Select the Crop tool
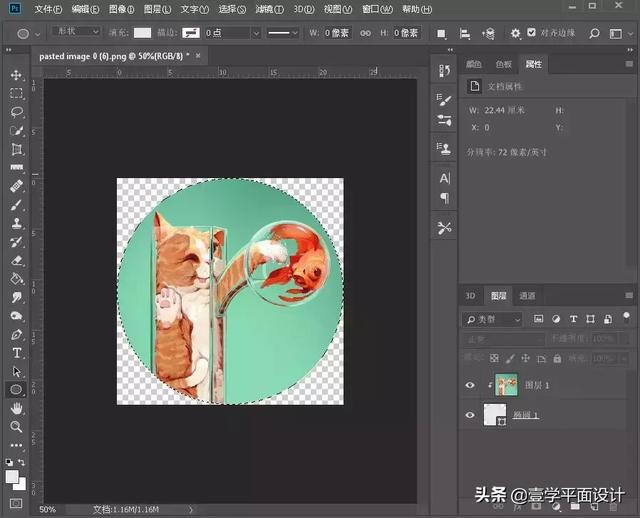The image size is (640, 518). click(x=16, y=149)
